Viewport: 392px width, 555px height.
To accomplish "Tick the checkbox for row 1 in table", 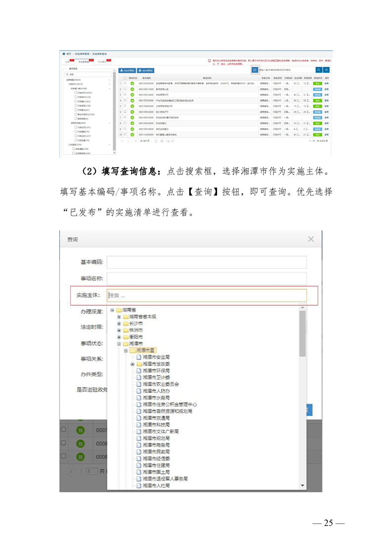I will point(125,84).
